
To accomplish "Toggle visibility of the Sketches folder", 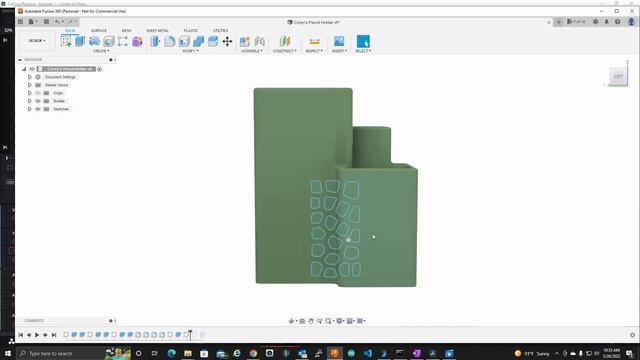I will 38,109.
